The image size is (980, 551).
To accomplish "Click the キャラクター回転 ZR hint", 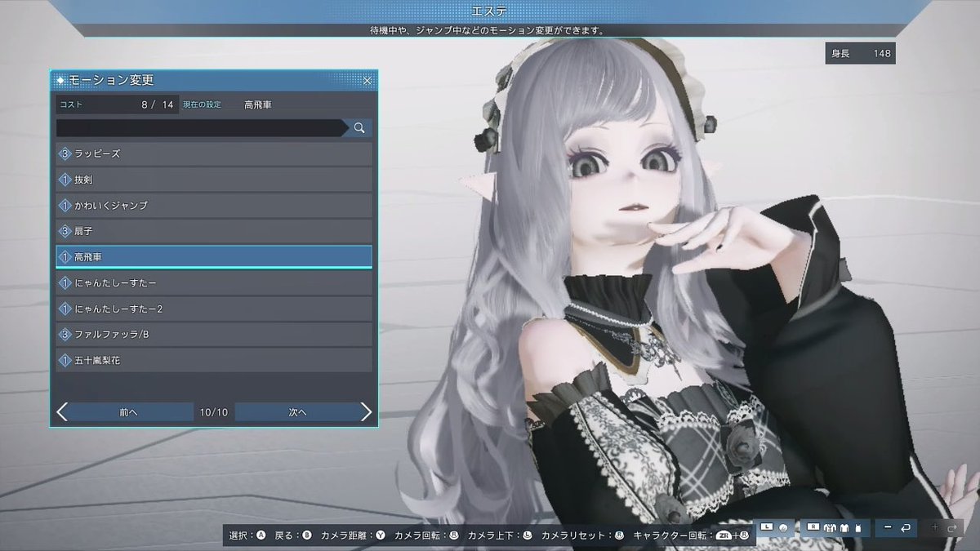I will [x=691, y=535].
